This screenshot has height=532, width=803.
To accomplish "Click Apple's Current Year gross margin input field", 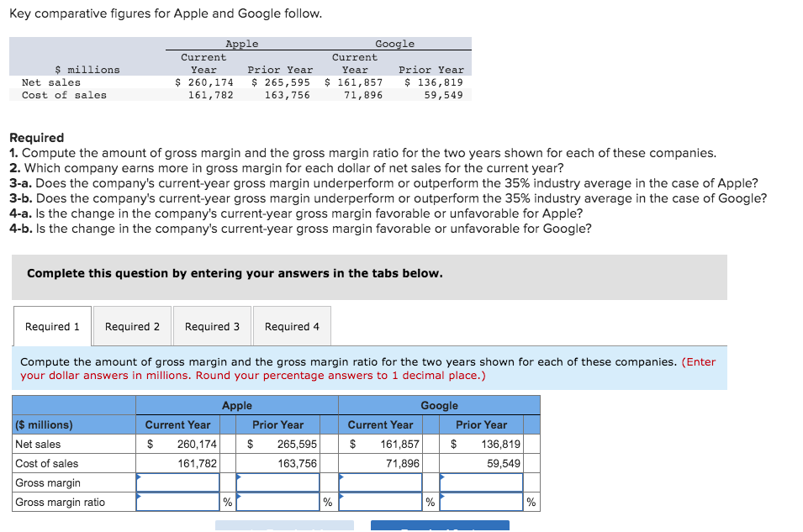I will 177,482.
